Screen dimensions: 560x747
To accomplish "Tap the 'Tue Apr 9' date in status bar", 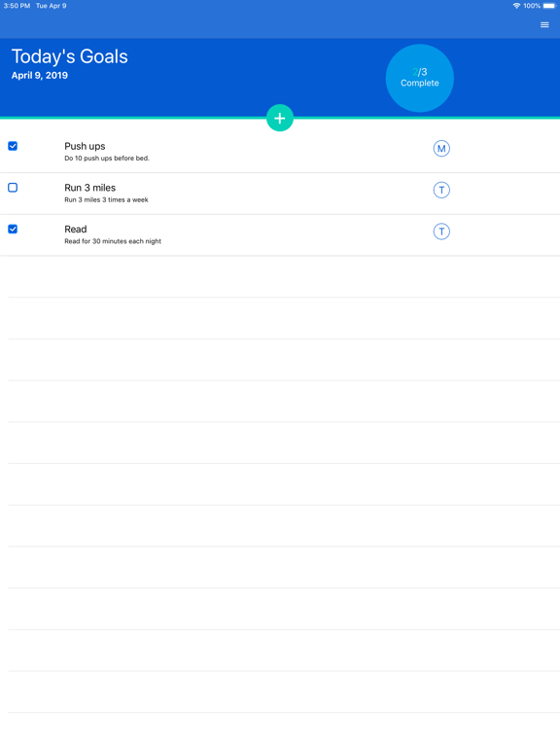I will tap(51, 6).
